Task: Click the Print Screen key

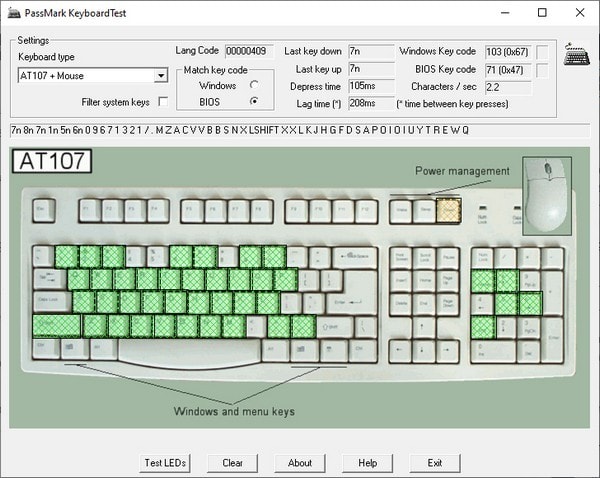Action: coord(401,258)
